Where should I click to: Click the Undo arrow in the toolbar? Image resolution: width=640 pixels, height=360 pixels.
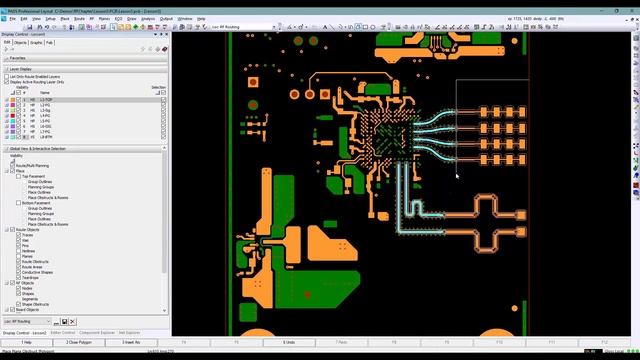click(x=47, y=27)
